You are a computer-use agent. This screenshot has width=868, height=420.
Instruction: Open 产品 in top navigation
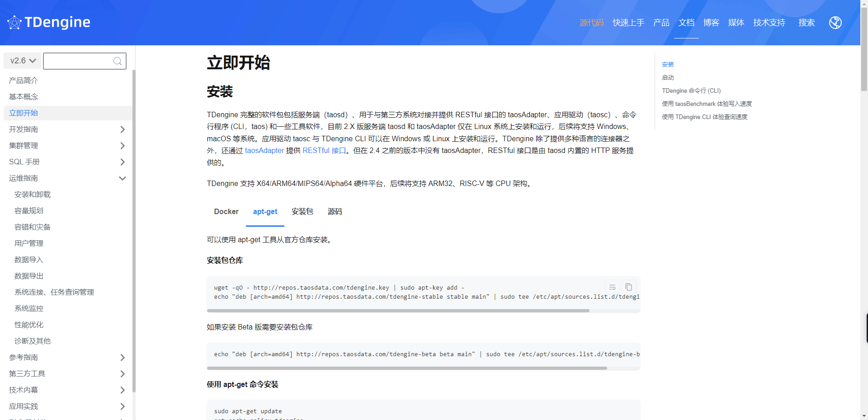pos(661,23)
